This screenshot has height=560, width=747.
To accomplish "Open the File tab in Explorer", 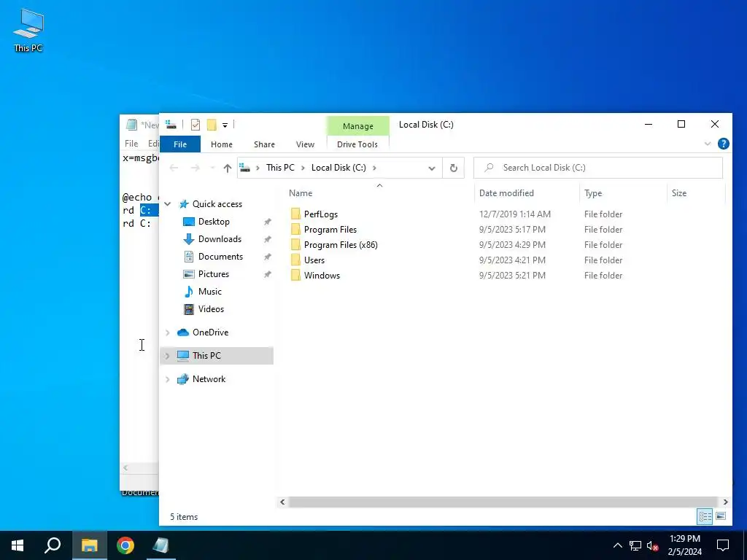I will click(x=180, y=144).
